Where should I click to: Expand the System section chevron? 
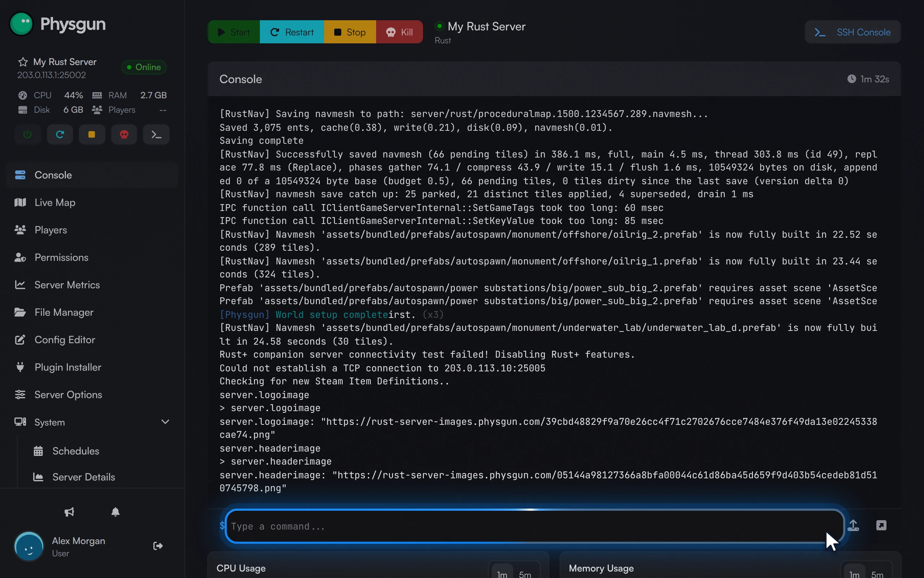click(165, 422)
